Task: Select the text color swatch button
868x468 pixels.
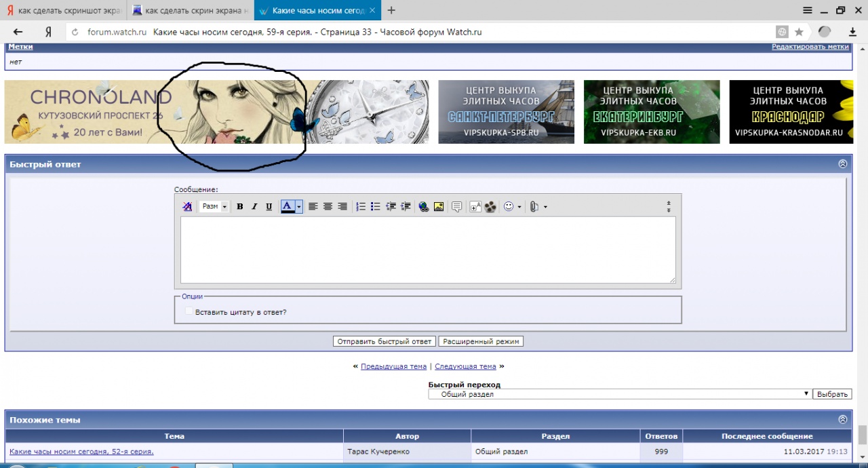Action: tap(288, 207)
